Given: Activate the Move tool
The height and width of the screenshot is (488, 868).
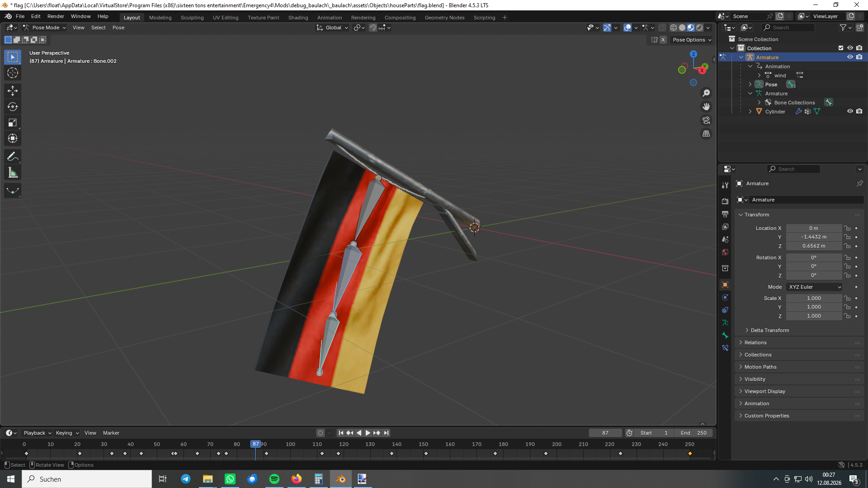Looking at the screenshot, I should (x=13, y=91).
